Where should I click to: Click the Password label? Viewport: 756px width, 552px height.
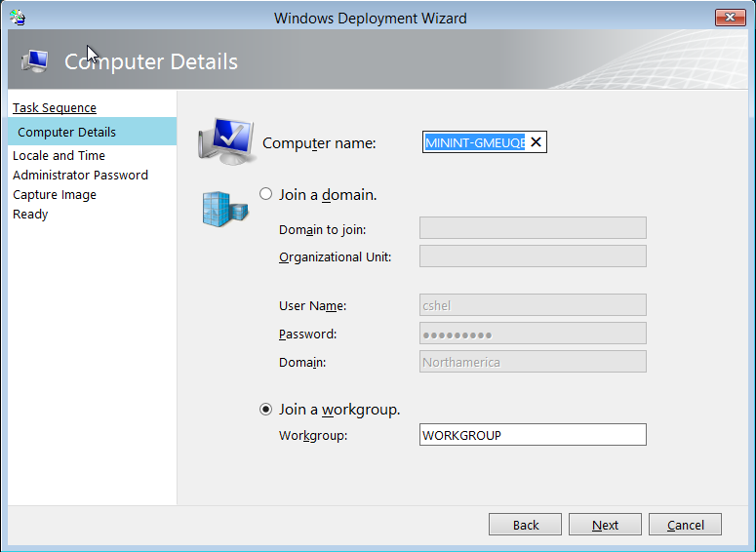(x=307, y=334)
